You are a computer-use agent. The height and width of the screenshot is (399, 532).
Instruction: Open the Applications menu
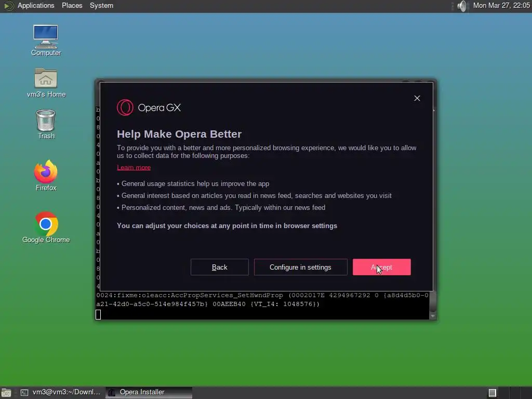36,5
